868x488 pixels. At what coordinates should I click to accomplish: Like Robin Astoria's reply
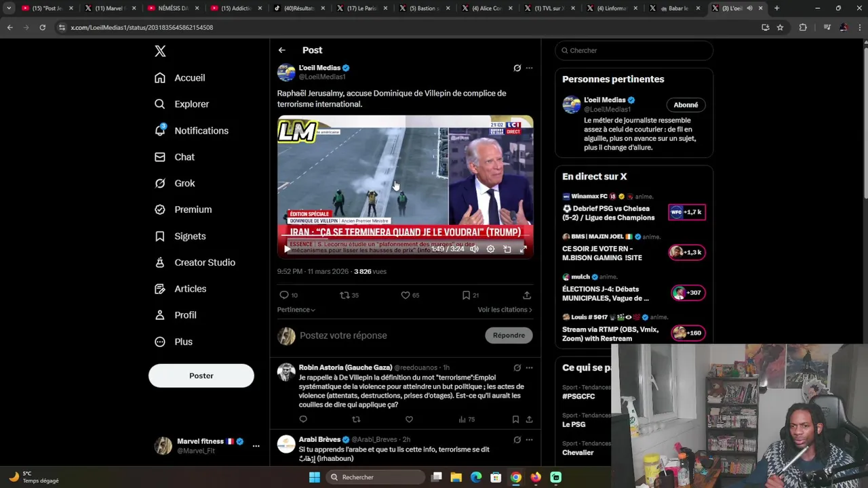pos(409,420)
